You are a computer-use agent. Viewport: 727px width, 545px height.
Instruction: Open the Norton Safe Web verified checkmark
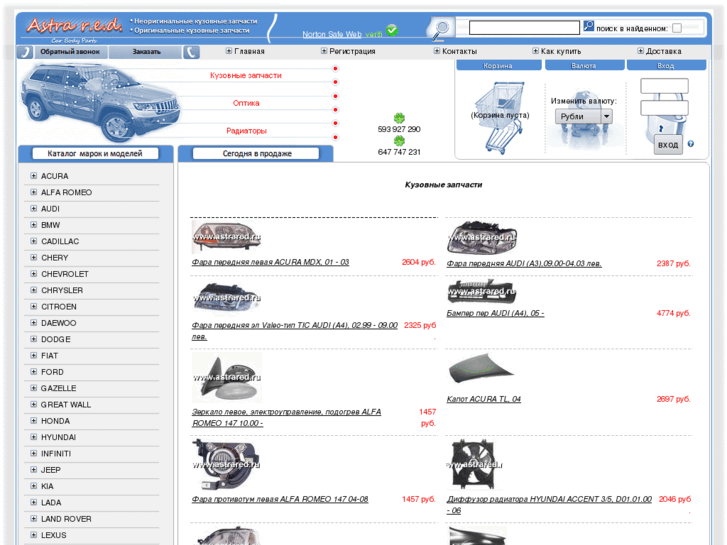[392, 31]
